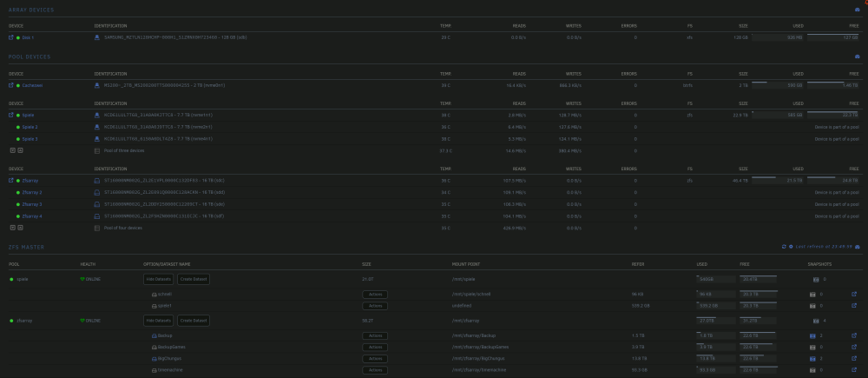
Task: Click the Last refresh timestamp text
Action: 825,247
